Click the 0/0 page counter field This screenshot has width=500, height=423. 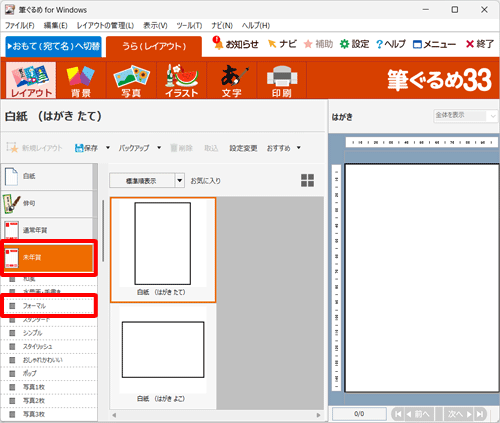(359, 414)
